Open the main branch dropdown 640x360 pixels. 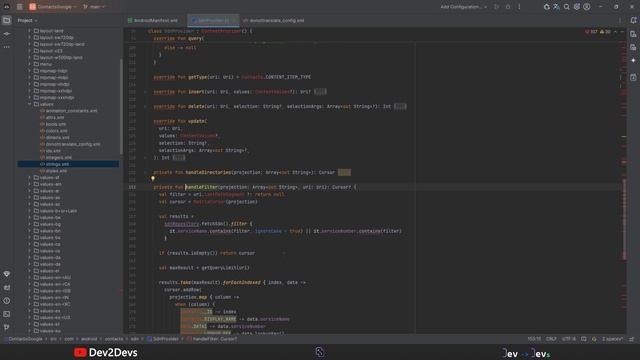click(x=94, y=7)
